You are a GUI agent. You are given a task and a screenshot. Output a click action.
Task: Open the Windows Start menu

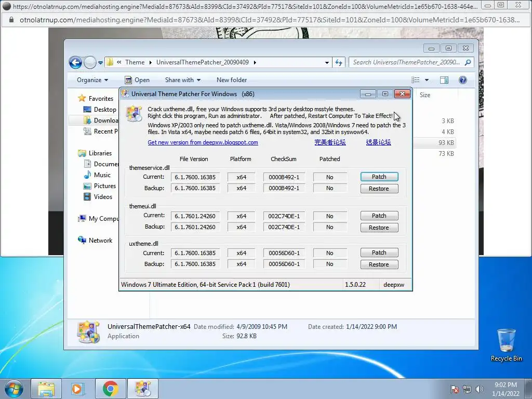point(14,389)
